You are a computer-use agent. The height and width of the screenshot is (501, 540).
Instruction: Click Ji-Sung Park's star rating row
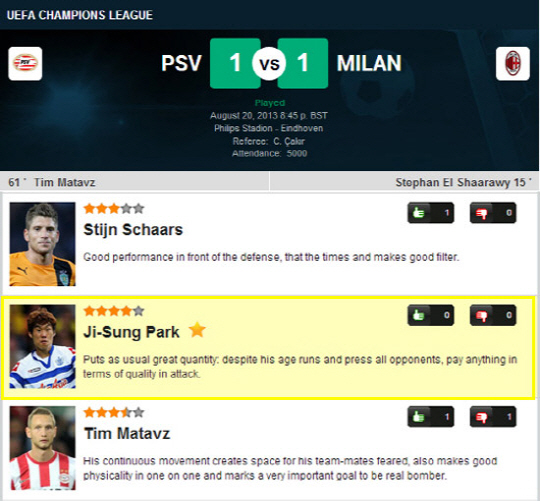pyautogui.click(x=114, y=311)
